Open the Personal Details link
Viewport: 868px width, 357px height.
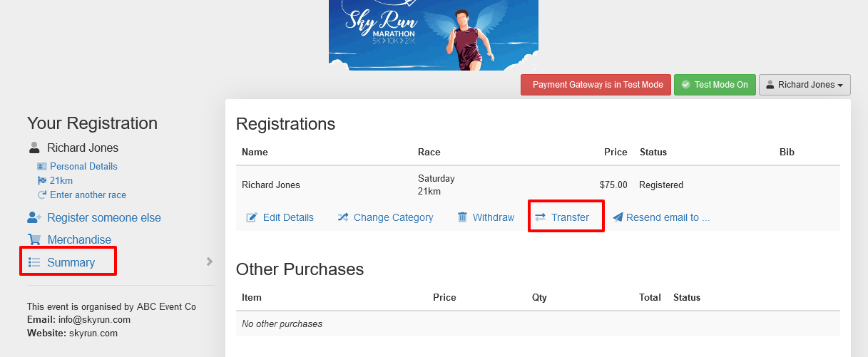[x=83, y=166]
